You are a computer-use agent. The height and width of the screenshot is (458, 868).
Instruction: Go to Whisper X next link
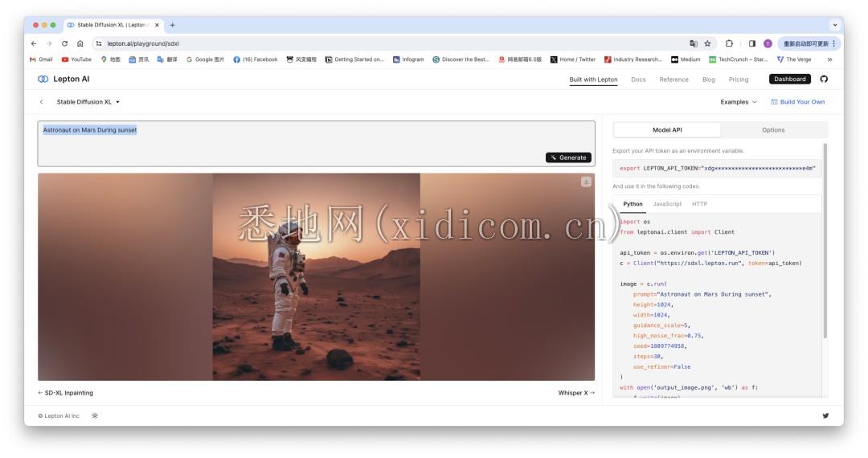click(576, 393)
